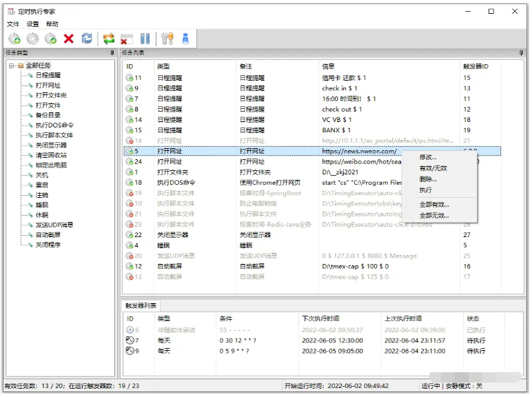Click the green-orange swap arrows icon
The height and width of the screenshot is (397, 532).
pos(109,39)
